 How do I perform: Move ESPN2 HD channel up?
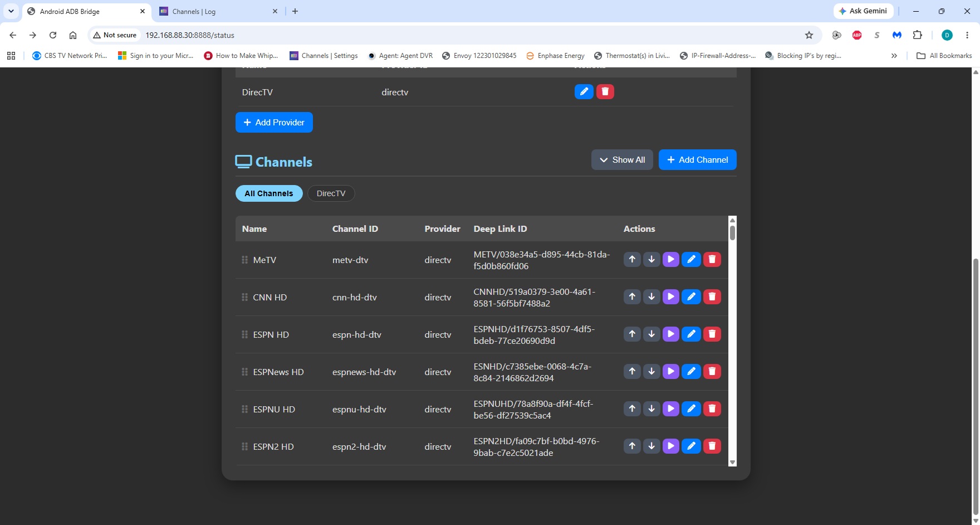(x=632, y=446)
